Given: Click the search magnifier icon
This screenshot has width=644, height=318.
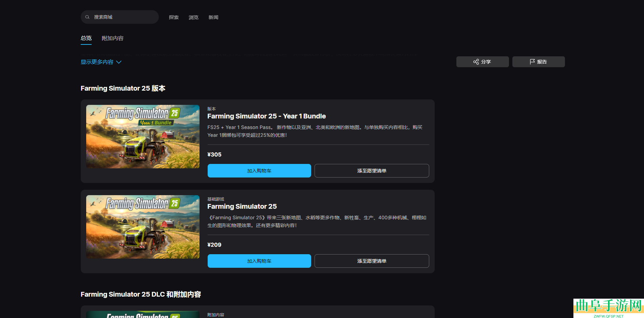Looking at the screenshot, I should (87, 17).
